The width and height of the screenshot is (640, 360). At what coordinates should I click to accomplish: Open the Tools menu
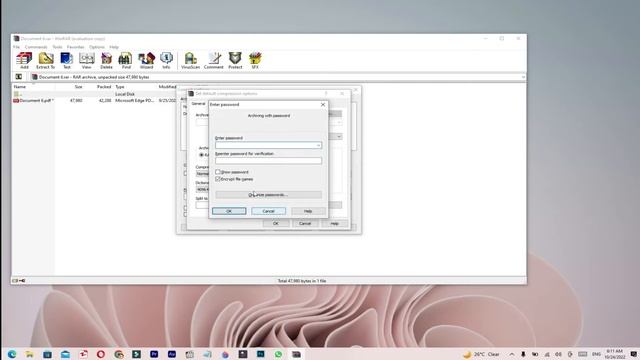[x=57, y=47]
